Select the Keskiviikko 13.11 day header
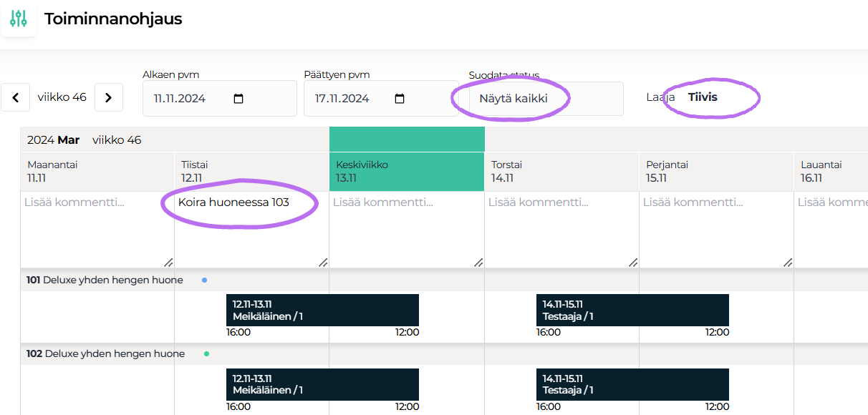This screenshot has height=415, width=868. pos(406,171)
